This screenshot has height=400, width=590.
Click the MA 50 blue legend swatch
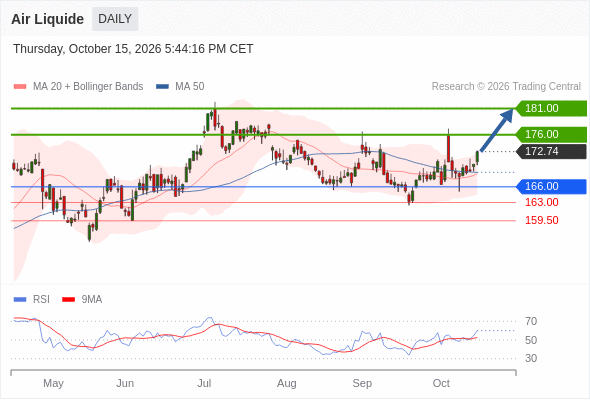pyautogui.click(x=162, y=87)
